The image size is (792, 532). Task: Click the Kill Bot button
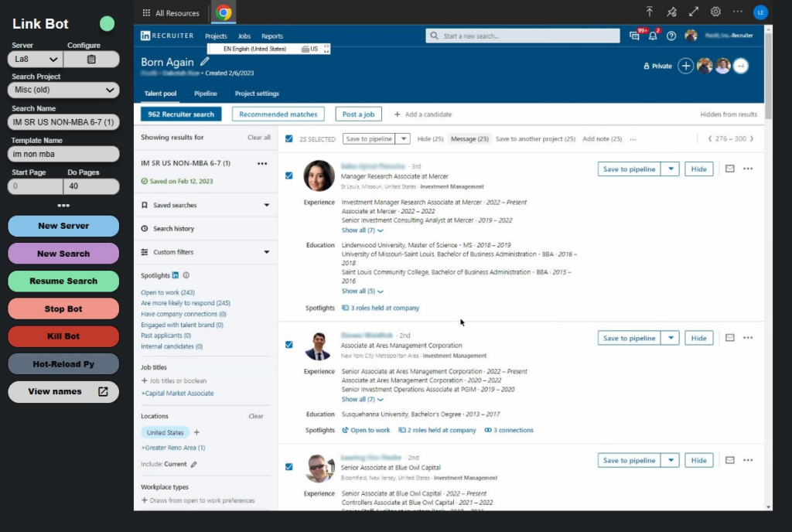point(63,336)
